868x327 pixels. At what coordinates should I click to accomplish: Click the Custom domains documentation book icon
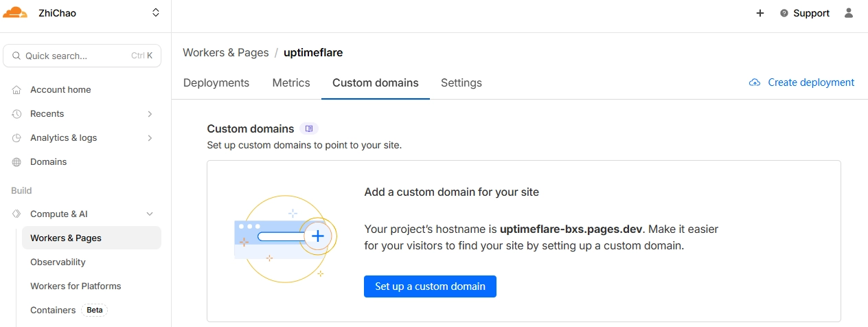309,128
